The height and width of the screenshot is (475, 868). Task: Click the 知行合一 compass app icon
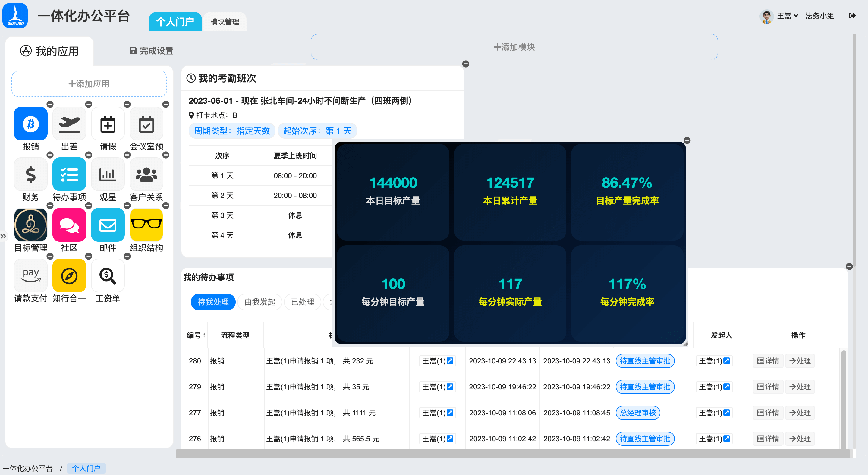pos(69,275)
